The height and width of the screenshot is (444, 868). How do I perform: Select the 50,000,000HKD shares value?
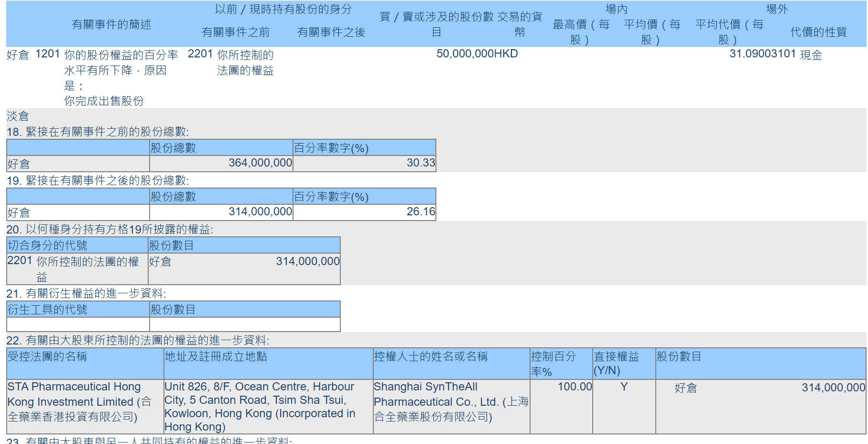(477, 54)
